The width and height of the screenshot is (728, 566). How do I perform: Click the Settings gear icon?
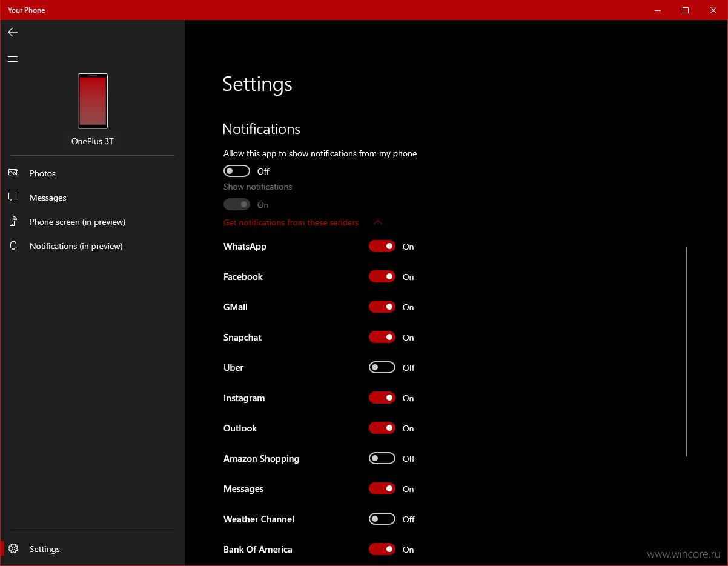(x=13, y=549)
